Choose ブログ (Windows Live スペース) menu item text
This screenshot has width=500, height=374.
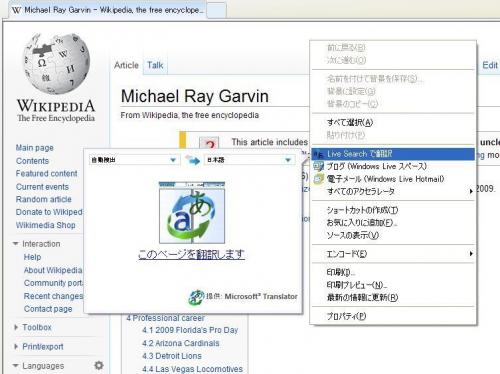coord(377,166)
